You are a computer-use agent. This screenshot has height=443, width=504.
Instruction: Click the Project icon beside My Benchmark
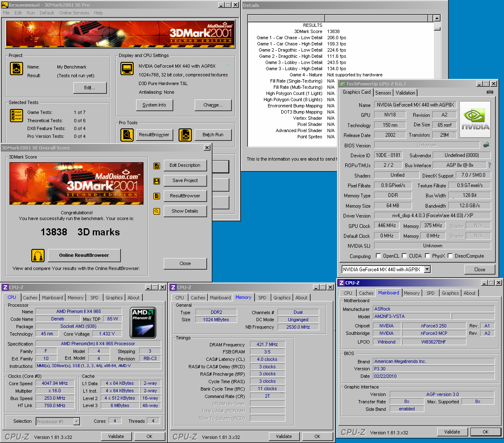pyautogui.click(x=16, y=68)
